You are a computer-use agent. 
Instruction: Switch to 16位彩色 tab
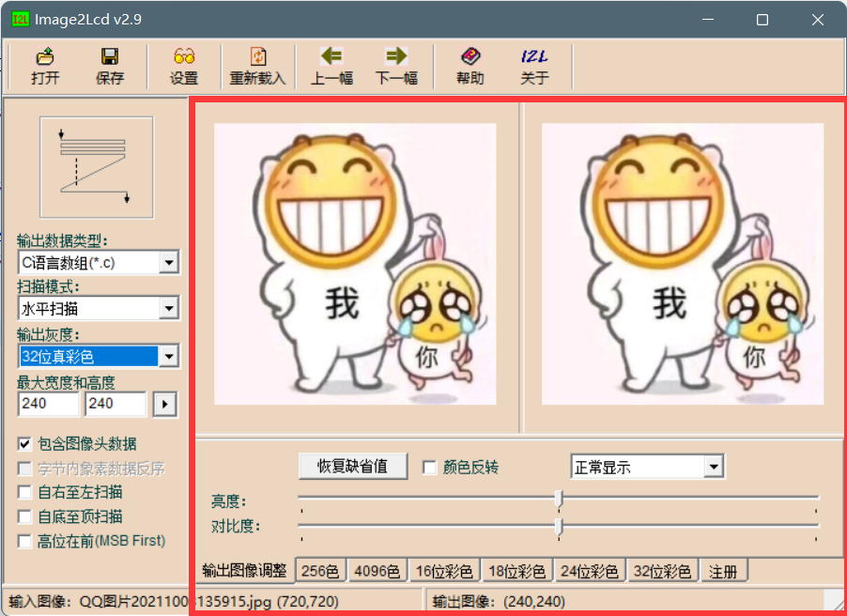[x=444, y=571]
